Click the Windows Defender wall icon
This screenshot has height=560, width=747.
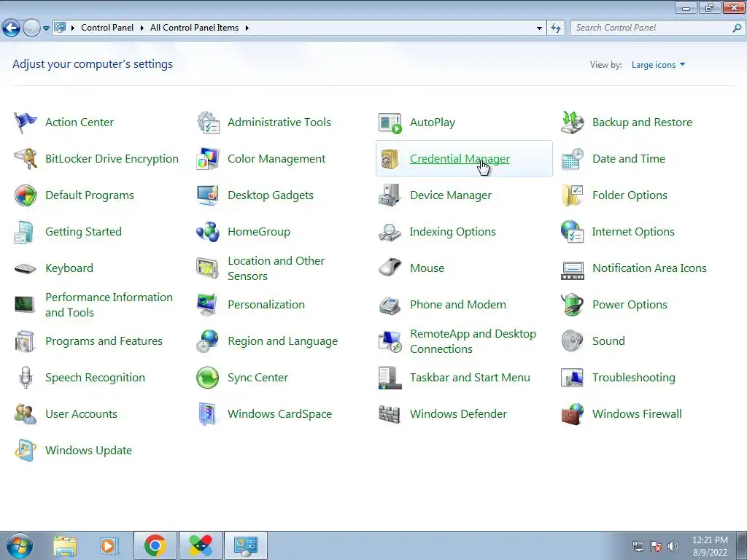pyautogui.click(x=390, y=414)
